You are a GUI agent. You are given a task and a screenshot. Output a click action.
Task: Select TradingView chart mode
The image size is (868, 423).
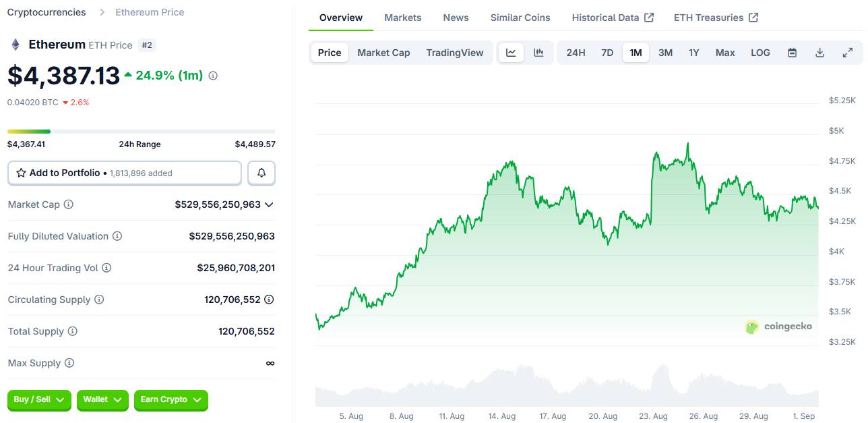(x=455, y=53)
